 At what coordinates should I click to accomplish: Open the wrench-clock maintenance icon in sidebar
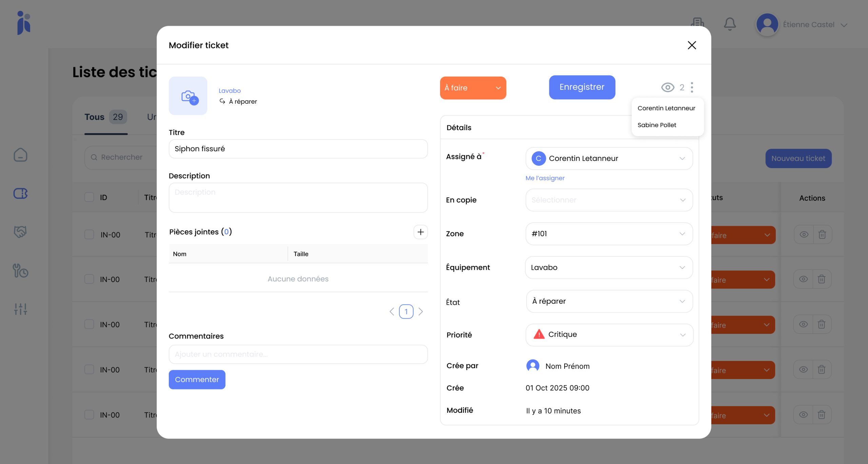[x=20, y=270]
